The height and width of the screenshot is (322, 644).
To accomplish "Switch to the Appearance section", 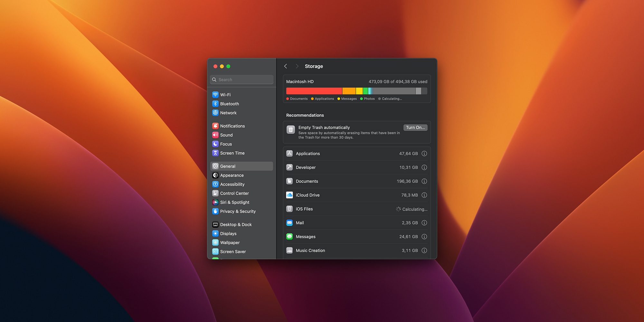I will tap(232, 175).
